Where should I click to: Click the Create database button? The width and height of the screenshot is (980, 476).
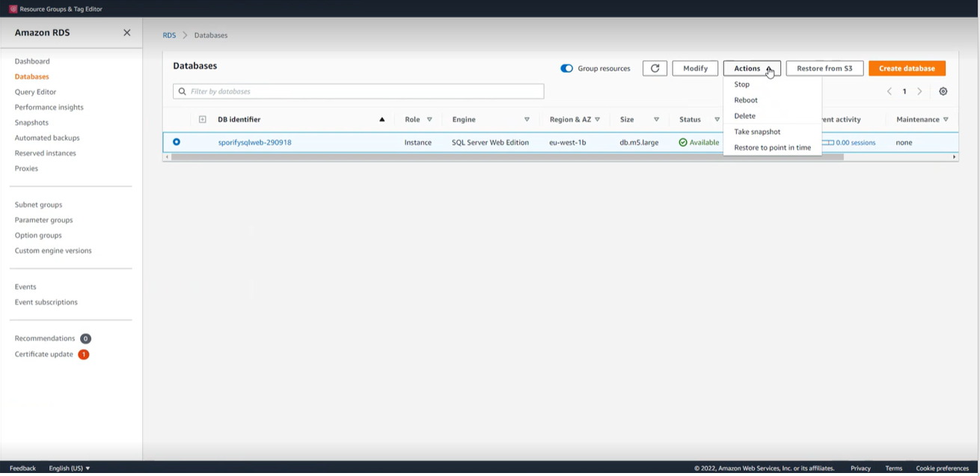[x=907, y=68]
